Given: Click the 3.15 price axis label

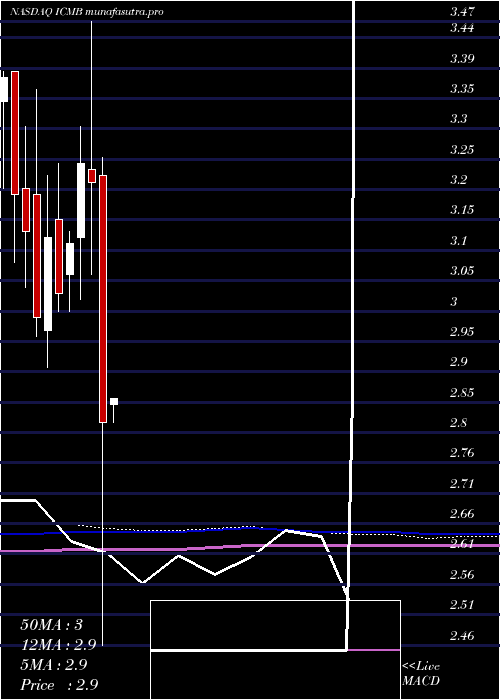Looking at the screenshot, I should [x=462, y=210].
